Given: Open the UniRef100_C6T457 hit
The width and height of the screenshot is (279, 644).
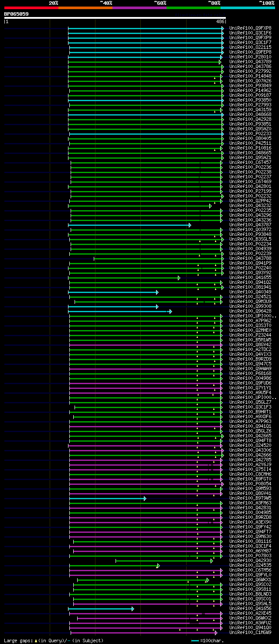Looking at the screenshot, I should [x=250, y=162].
